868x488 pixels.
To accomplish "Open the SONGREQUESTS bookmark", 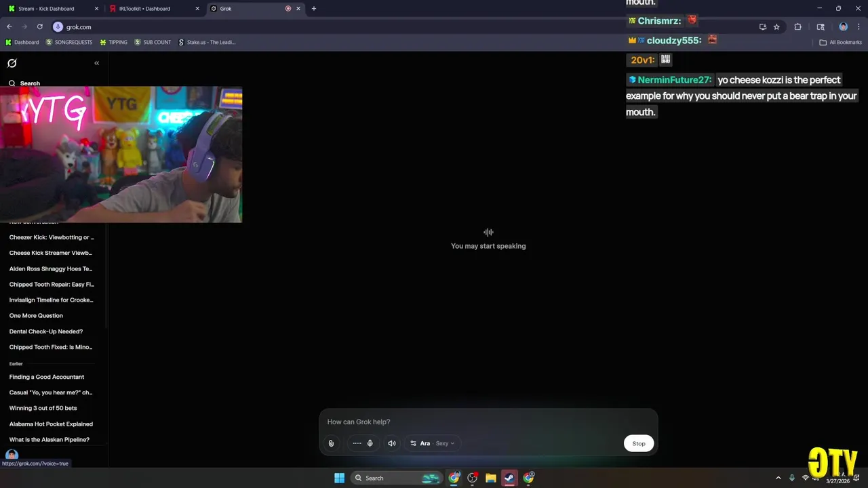I will click(x=69, y=42).
